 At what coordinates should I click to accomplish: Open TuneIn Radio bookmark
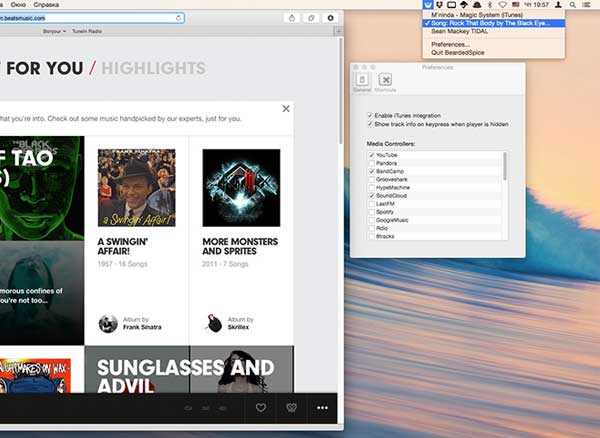tap(87, 31)
